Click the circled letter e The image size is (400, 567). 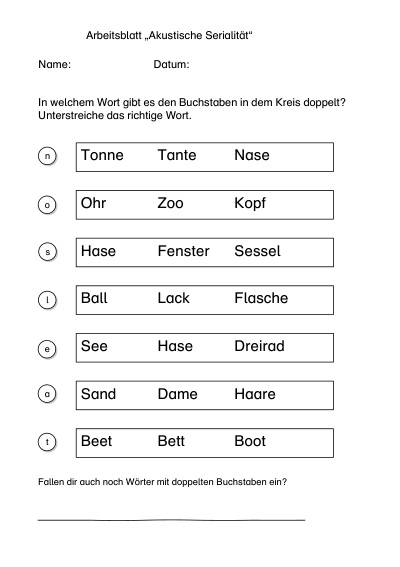47,349
